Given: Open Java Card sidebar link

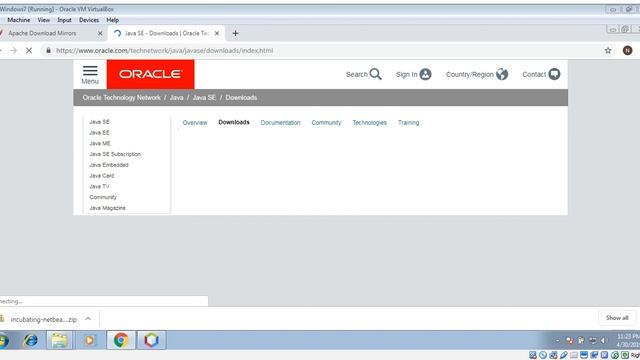Looking at the screenshot, I should click(102, 176).
